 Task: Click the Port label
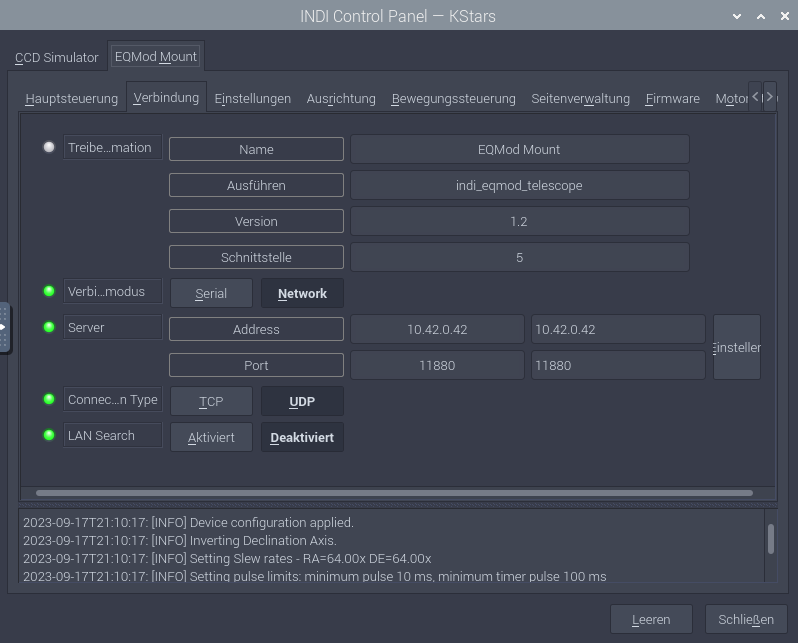coord(256,365)
